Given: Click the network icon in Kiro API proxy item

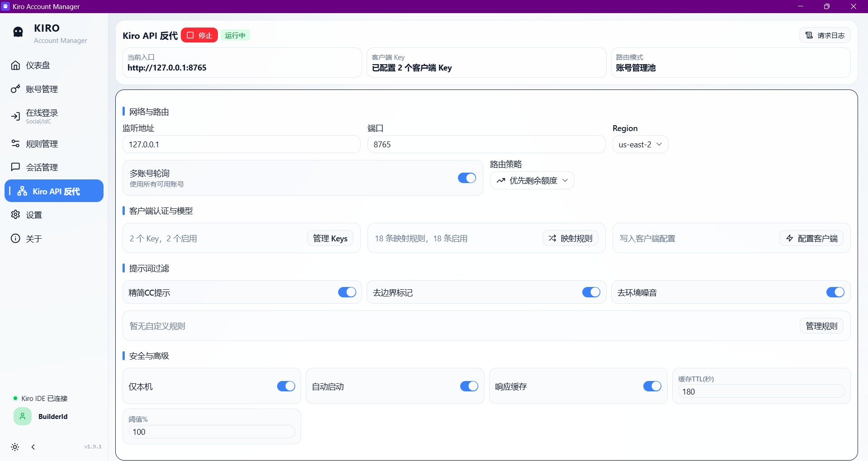Looking at the screenshot, I should pos(22,191).
